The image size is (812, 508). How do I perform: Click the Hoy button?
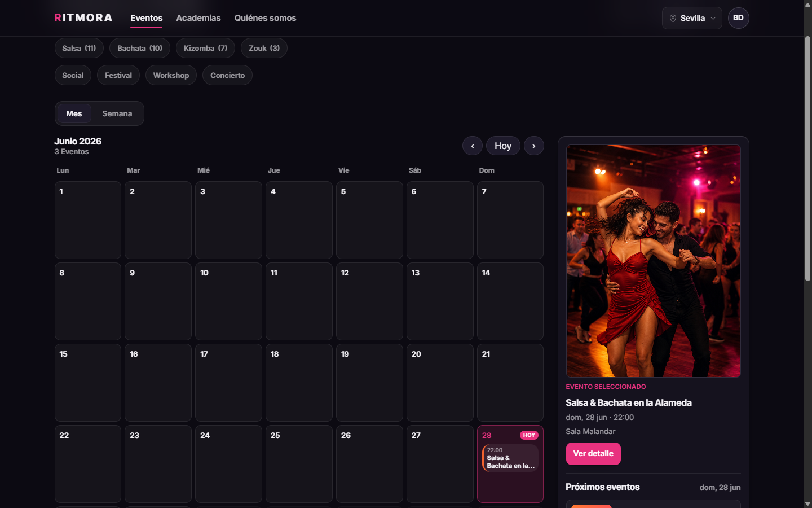pyautogui.click(x=503, y=146)
